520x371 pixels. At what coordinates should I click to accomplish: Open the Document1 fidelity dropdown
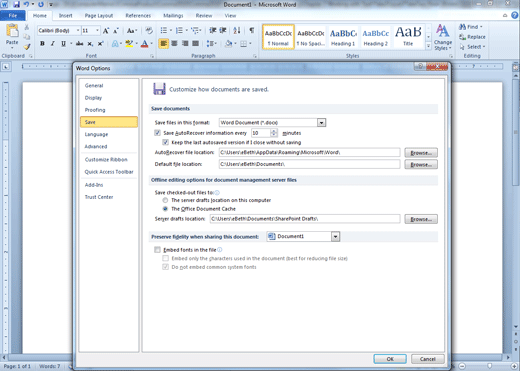coord(335,237)
